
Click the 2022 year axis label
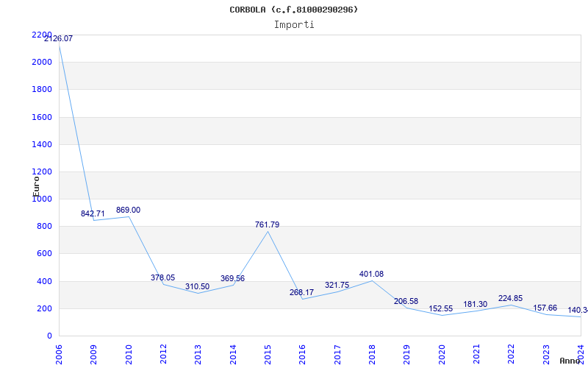coord(511,354)
